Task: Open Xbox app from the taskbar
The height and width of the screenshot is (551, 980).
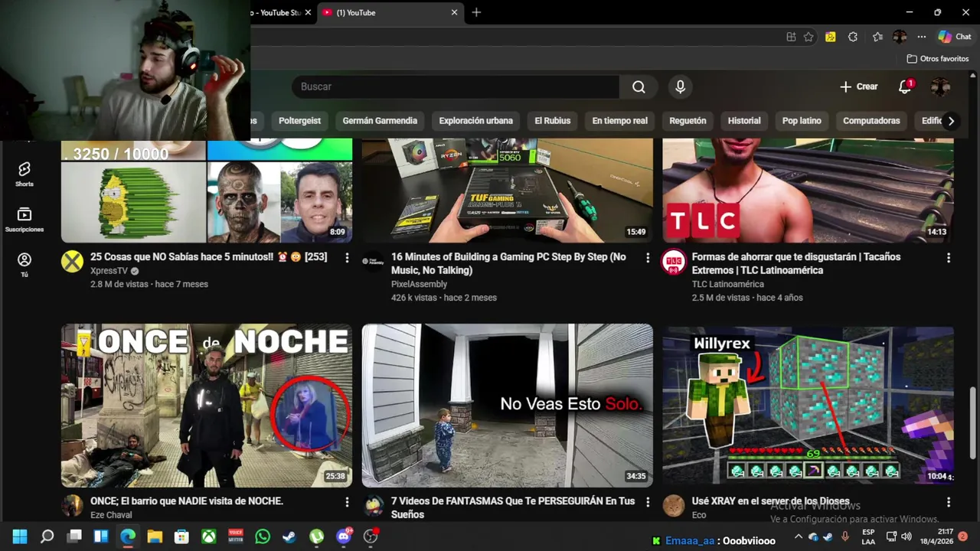Action: point(208,536)
